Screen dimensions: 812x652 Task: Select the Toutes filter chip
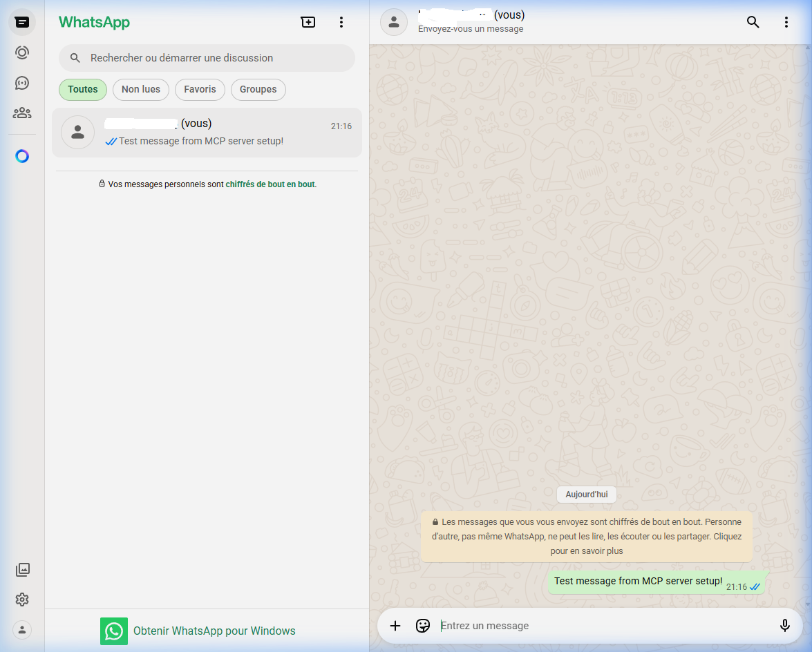tap(83, 89)
